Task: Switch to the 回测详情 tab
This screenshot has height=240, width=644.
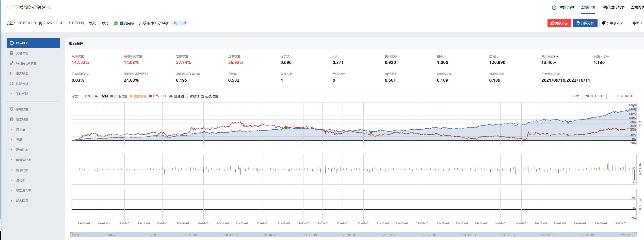Action: tap(588, 7)
